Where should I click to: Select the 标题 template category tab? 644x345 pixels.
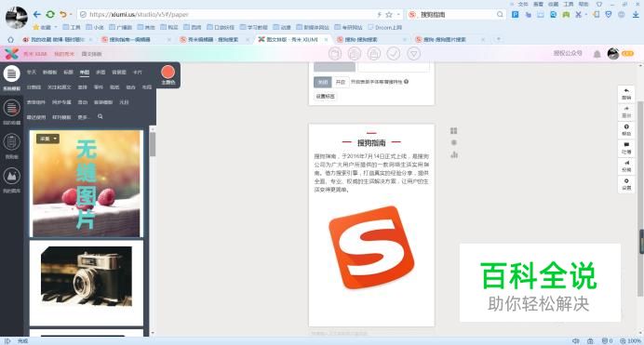pyautogui.click(x=68, y=73)
